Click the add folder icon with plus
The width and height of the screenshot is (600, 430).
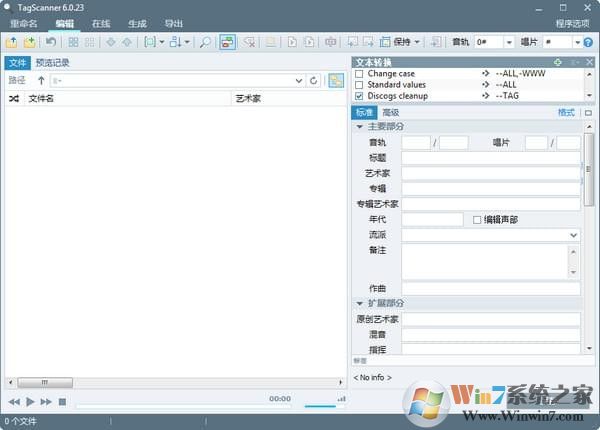30,42
